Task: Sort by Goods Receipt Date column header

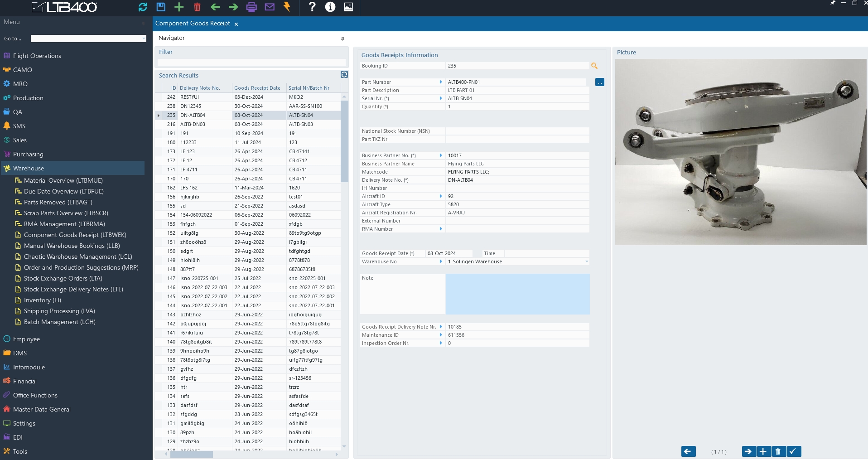Action: click(x=257, y=88)
